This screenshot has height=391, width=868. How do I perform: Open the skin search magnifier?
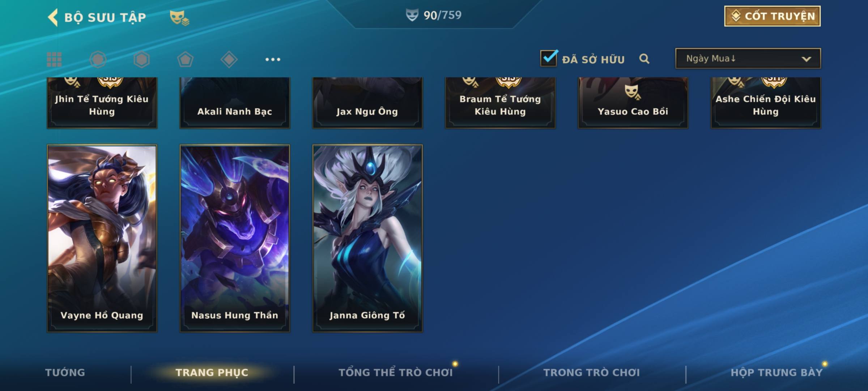pyautogui.click(x=644, y=59)
